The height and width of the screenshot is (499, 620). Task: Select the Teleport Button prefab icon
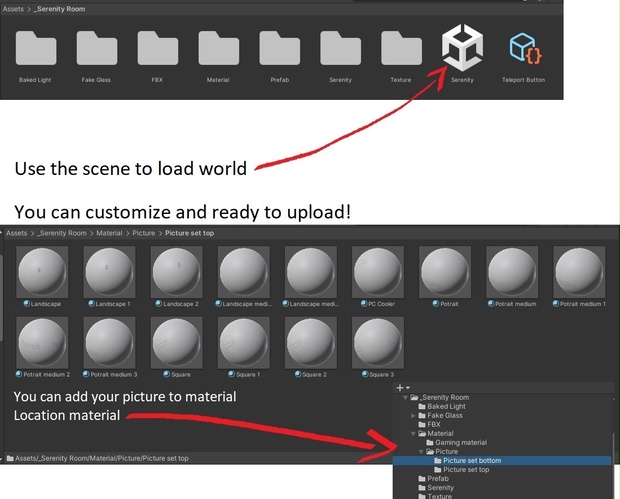[x=525, y=48]
